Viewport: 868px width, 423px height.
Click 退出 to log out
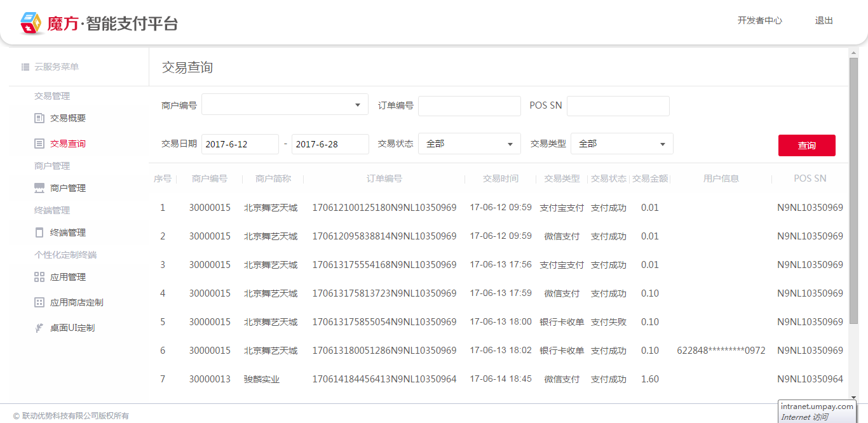(824, 20)
